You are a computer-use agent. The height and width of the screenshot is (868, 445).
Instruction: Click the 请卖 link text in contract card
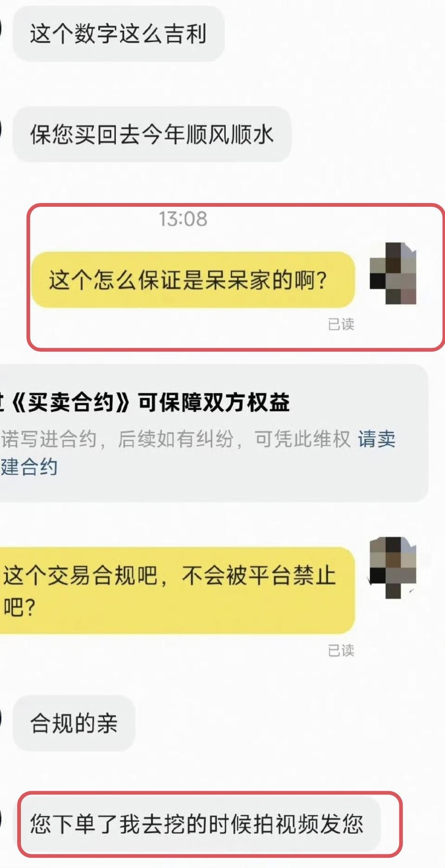[x=377, y=439]
